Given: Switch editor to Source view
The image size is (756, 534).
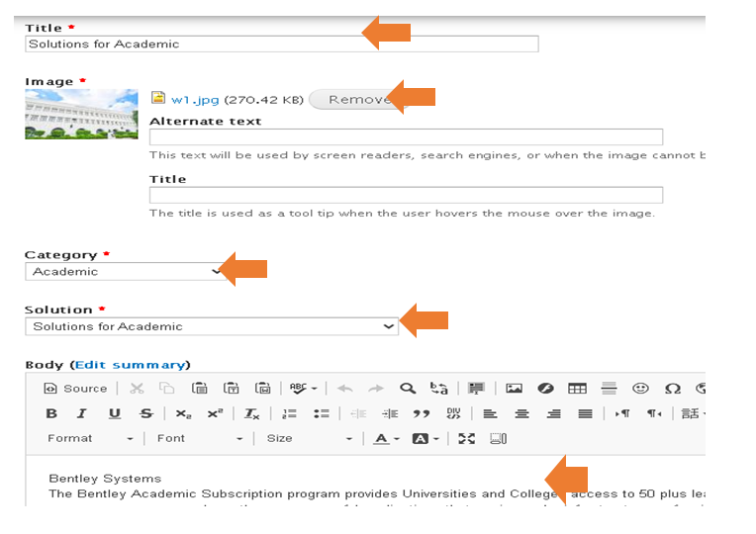Looking at the screenshot, I should (75, 389).
